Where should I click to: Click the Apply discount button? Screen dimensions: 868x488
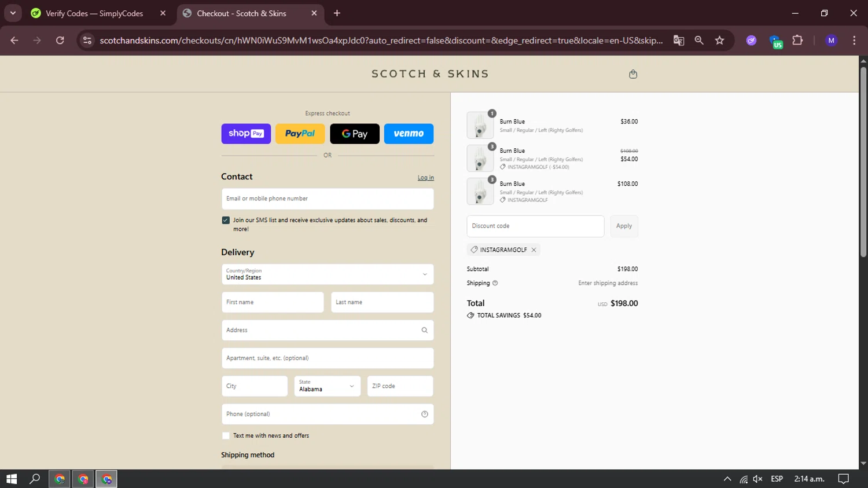click(x=624, y=226)
